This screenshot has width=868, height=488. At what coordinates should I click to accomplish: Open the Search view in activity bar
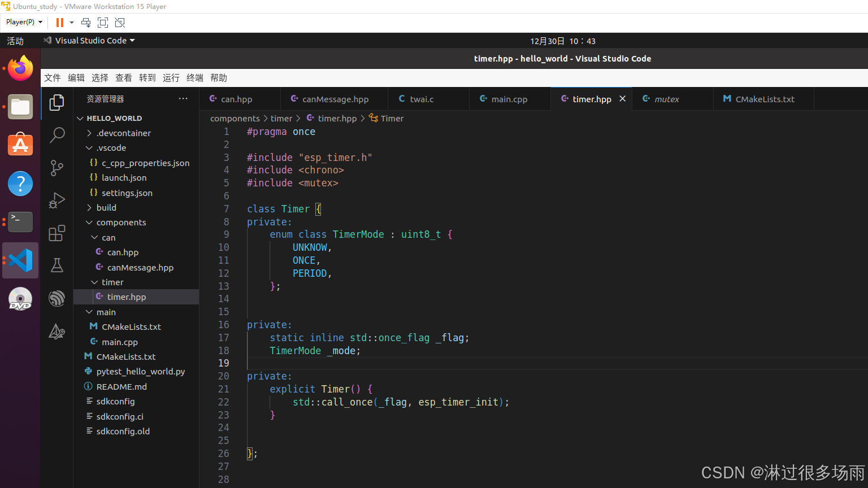(x=57, y=135)
